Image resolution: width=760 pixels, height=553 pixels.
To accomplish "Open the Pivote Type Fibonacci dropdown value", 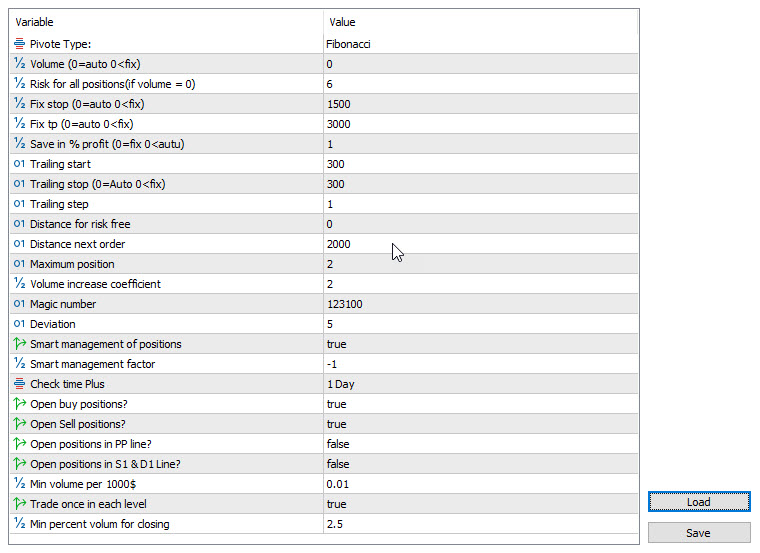I will [x=349, y=44].
